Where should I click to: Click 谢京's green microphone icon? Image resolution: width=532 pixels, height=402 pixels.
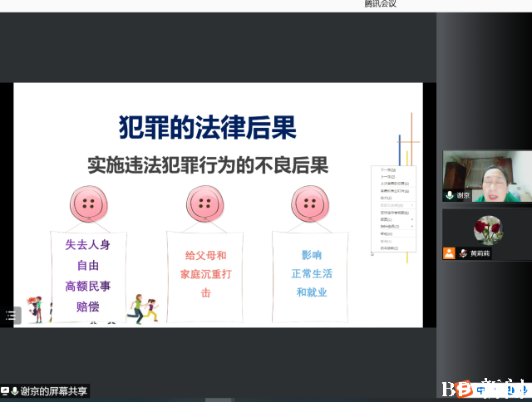pyautogui.click(x=450, y=195)
